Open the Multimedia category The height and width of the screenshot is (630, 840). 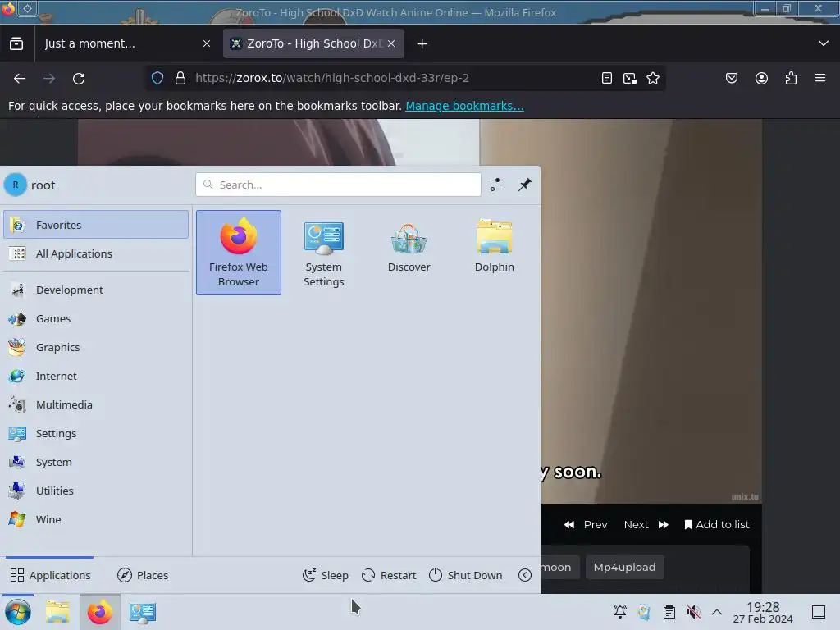[x=96, y=404]
